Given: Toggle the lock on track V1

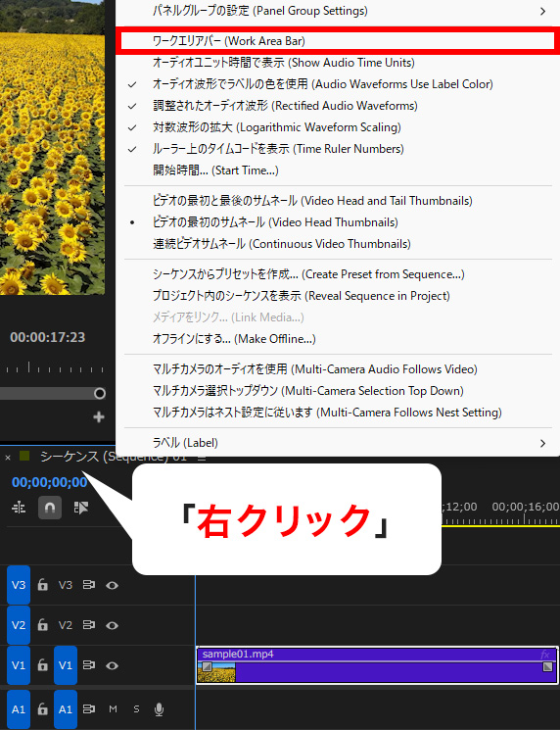Looking at the screenshot, I should point(42,664).
